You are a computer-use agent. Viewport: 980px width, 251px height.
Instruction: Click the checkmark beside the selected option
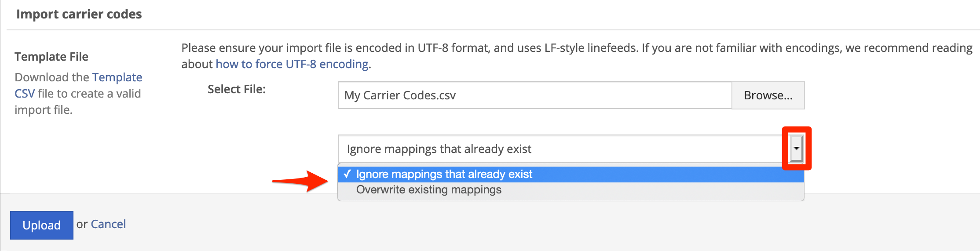point(347,174)
